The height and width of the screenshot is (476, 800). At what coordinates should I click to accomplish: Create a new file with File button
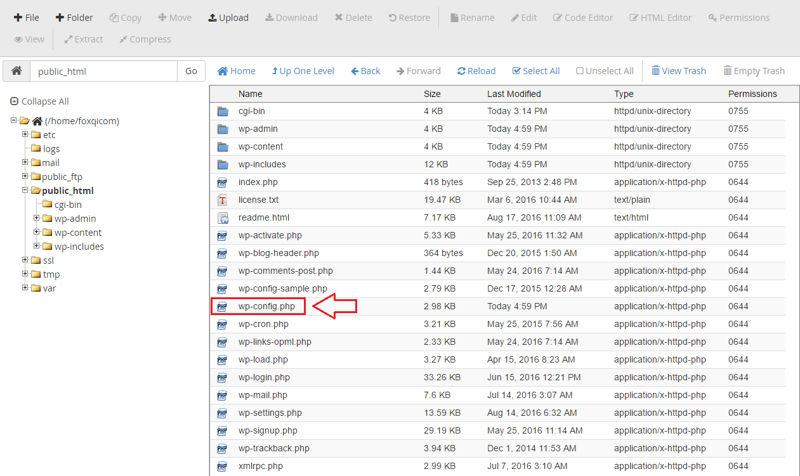tap(26, 17)
